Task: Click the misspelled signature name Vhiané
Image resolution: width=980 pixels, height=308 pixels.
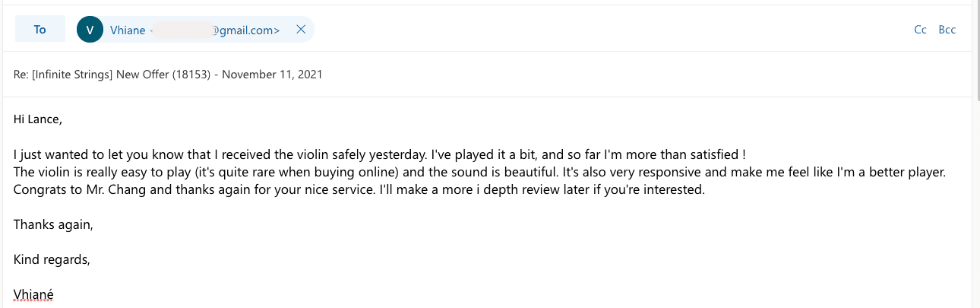Action: click(x=33, y=295)
